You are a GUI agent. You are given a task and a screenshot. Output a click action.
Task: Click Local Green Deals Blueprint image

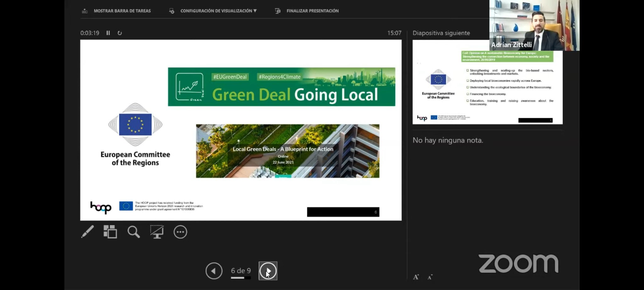coord(288,151)
